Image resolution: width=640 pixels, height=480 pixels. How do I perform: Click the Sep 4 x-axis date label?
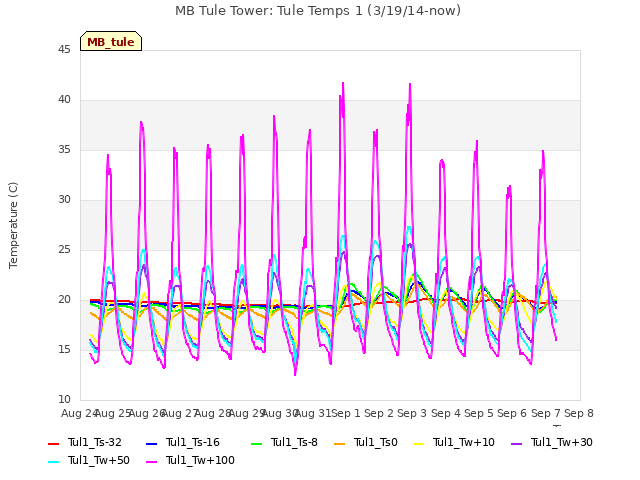[x=446, y=413]
